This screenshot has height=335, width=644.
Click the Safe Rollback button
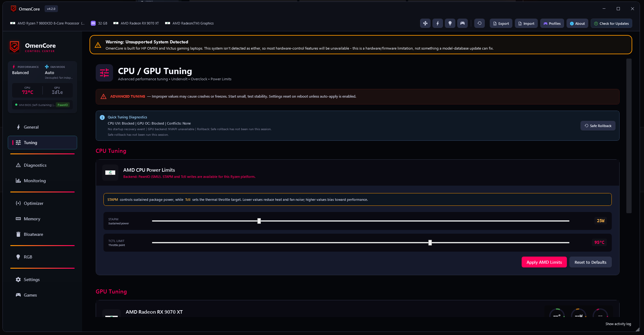pos(598,126)
